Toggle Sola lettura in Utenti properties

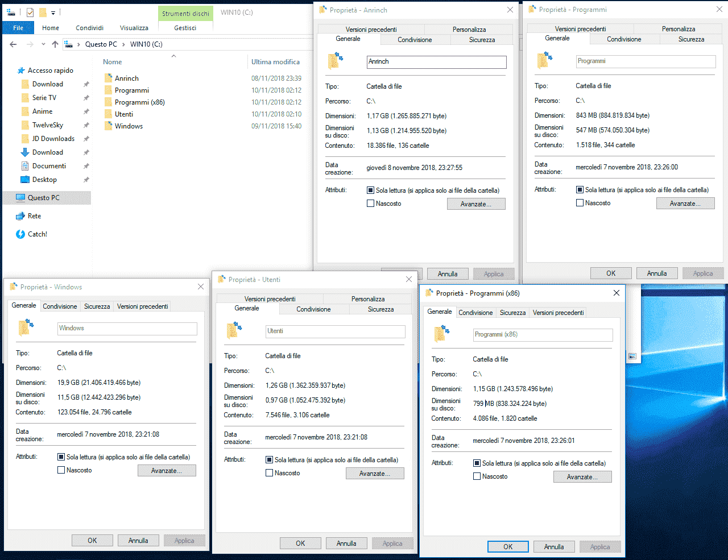270,460
